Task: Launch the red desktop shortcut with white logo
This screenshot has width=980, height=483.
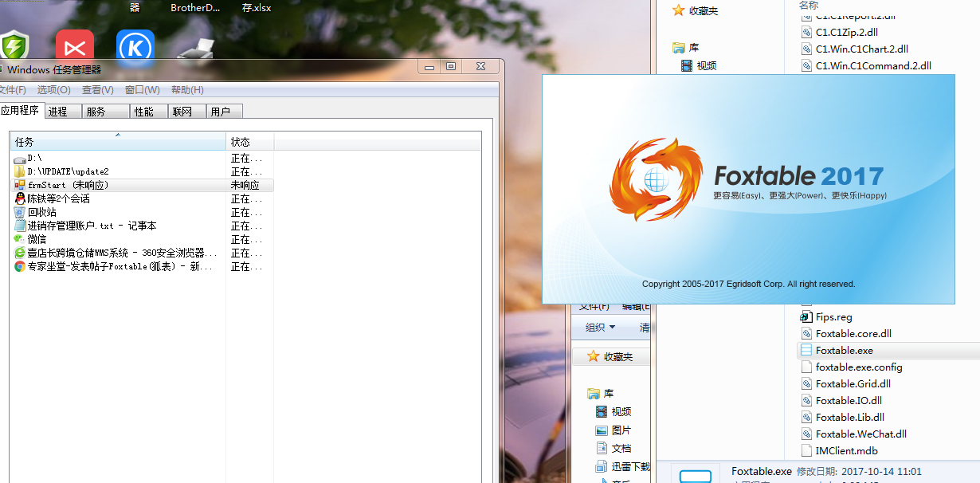Action: [x=75, y=45]
